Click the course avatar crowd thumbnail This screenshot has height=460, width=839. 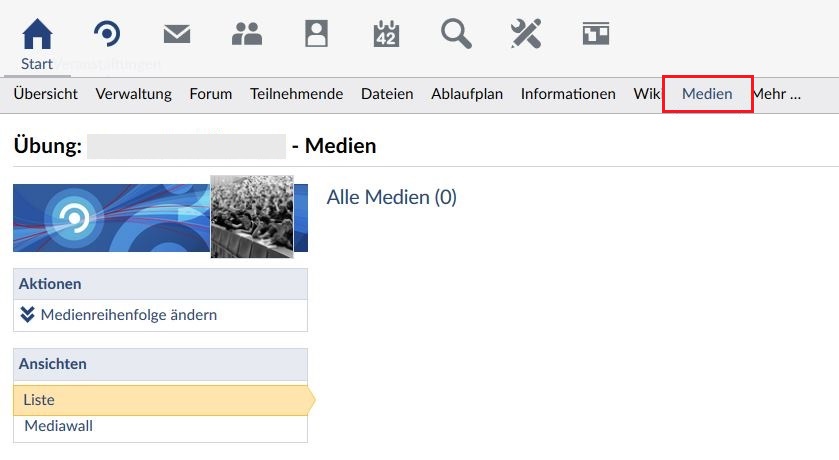252,216
